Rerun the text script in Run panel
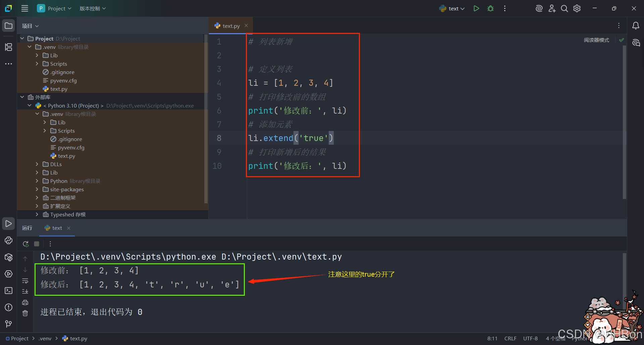Screen dimensions: 644x345 tap(25, 244)
